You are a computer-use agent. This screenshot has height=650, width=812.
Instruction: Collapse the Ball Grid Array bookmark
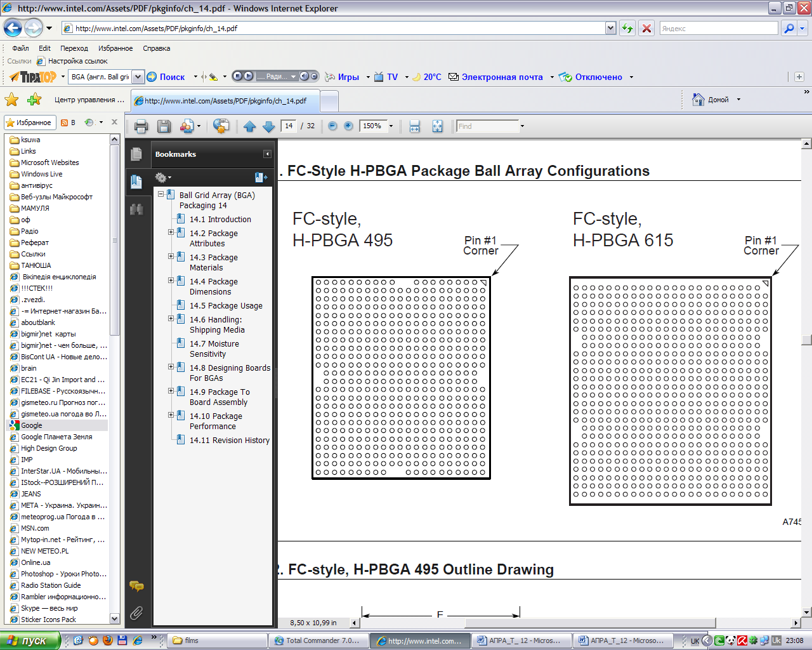161,195
